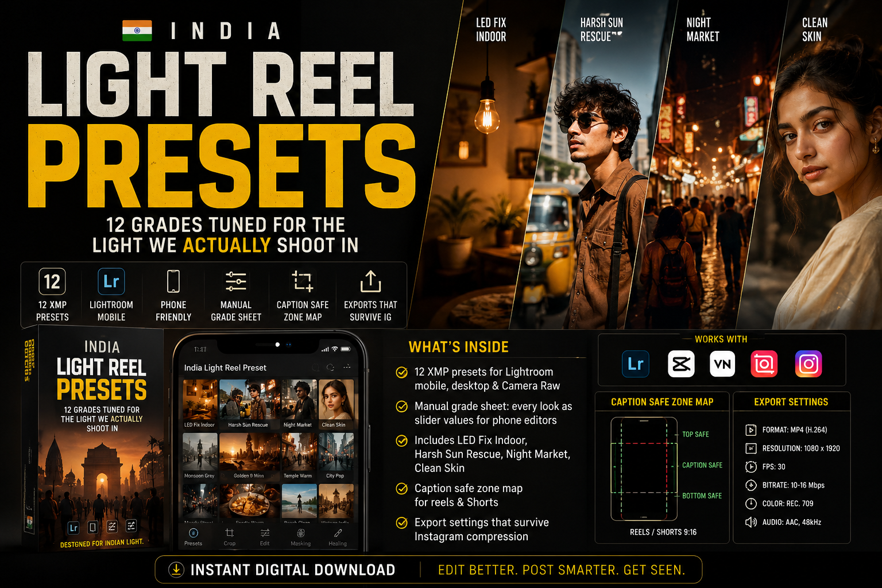The image size is (882, 588).
Task: Open the three-dots menu in phone header
Action: tap(346, 366)
